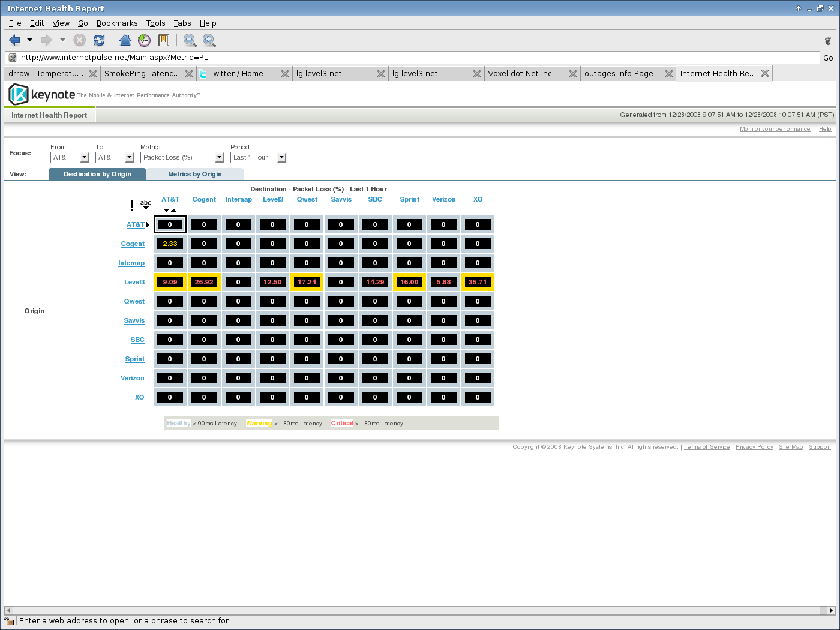The width and height of the screenshot is (840, 630).
Task: Open the Privacy Policy footer link
Action: point(754,447)
